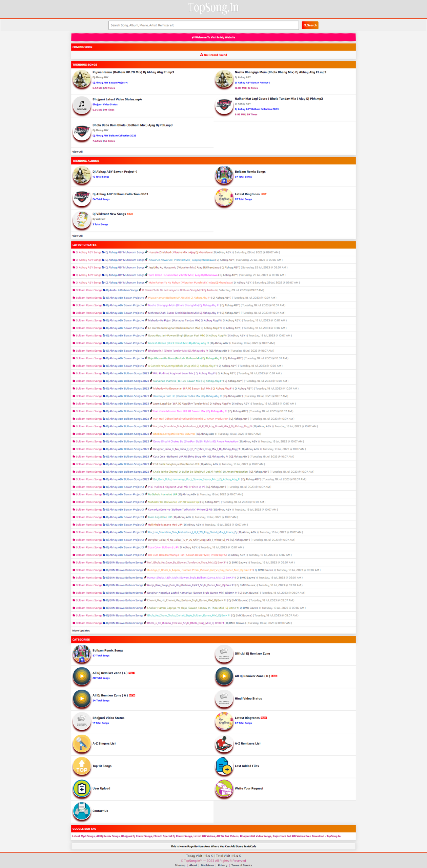Image resolution: width=427 pixels, height=868 pixels.
Task: Open All Dj Remixer Zone ( C ) play icon
Action: [x=82, y=676]
